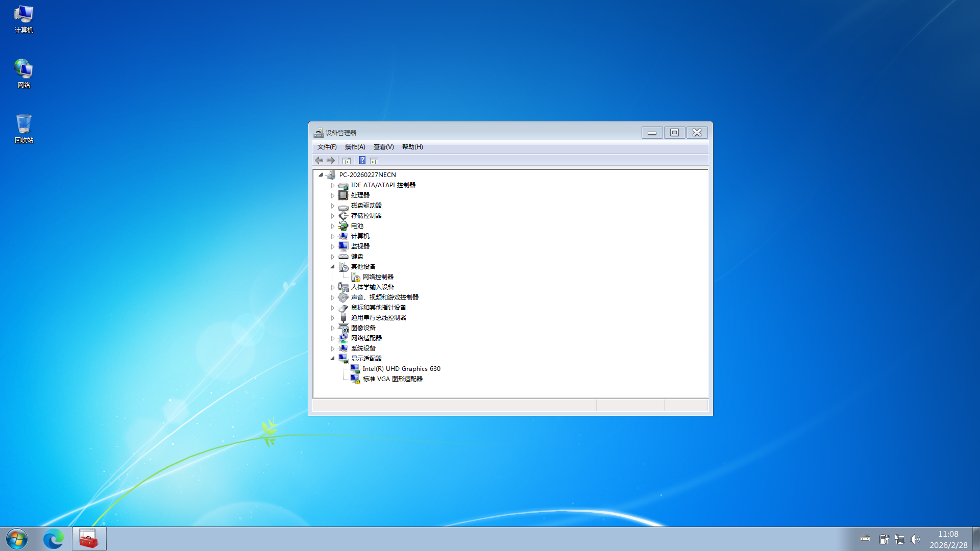Expand the 网络适配器 category

[x=333, y=338]
